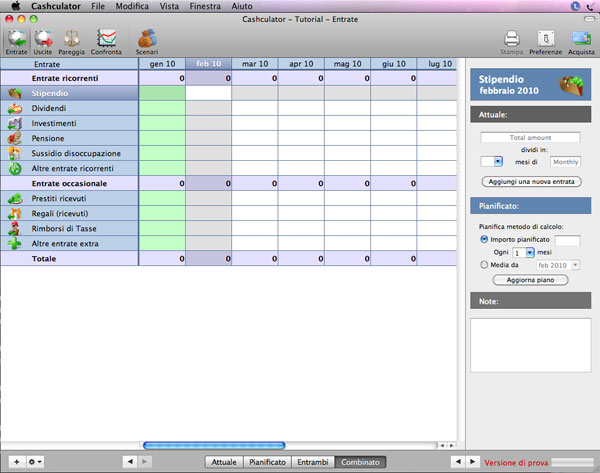Click the Altre entrate extra plus icon
The image size is (600, 473).
[15, 244]
